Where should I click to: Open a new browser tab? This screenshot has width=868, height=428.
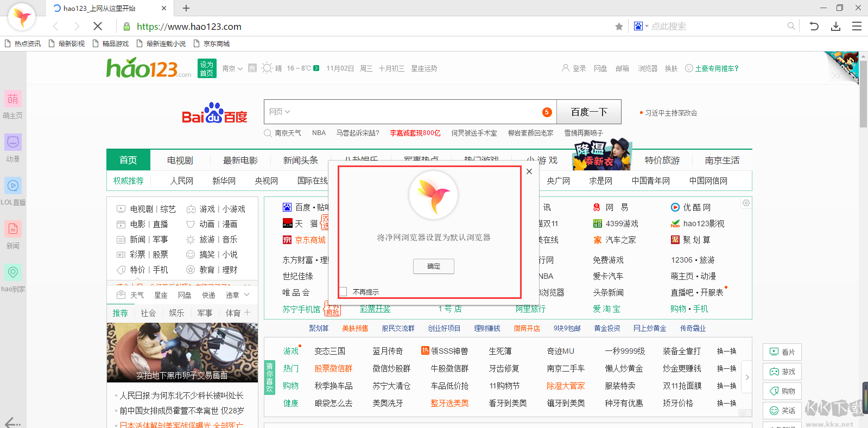pyautogui.click(x=186, y=8)
